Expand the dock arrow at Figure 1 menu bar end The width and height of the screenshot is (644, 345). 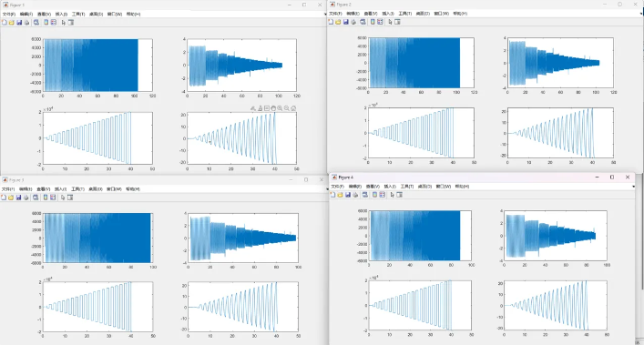325,14
